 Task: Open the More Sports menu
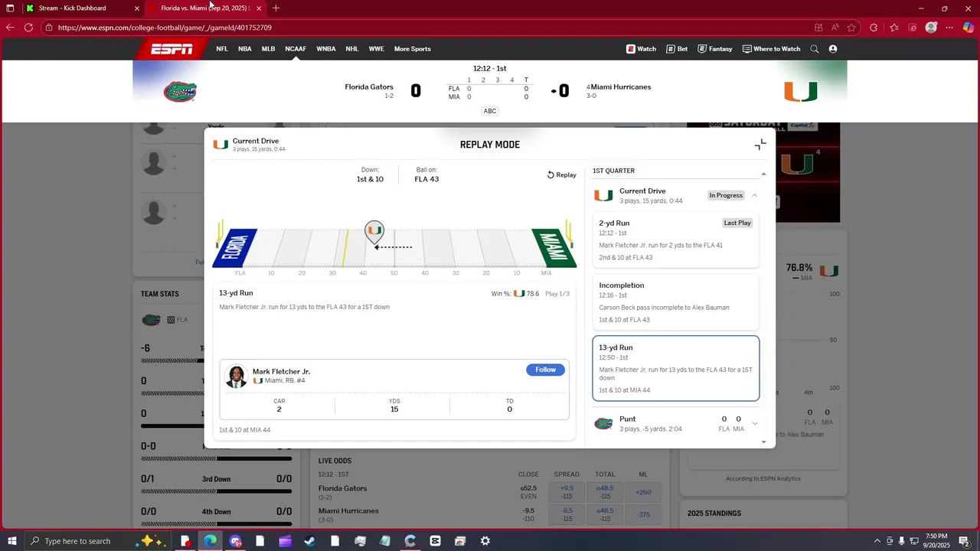click(x=413, y=49)
